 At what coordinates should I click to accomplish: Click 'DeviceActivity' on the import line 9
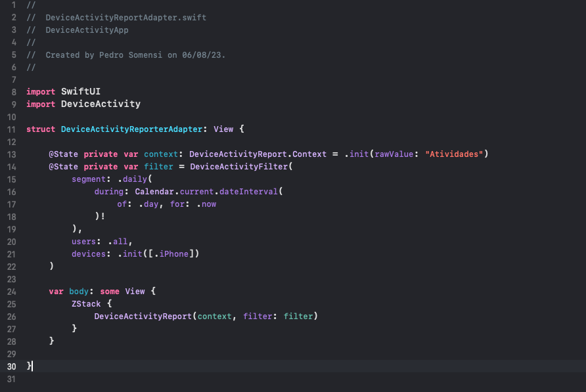coord(101,104)
